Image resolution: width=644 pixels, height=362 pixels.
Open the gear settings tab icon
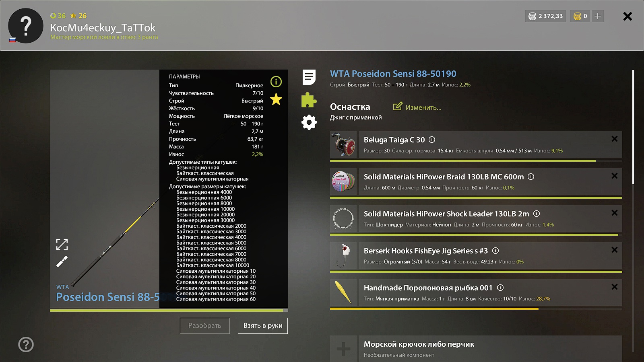coord(309,122)
